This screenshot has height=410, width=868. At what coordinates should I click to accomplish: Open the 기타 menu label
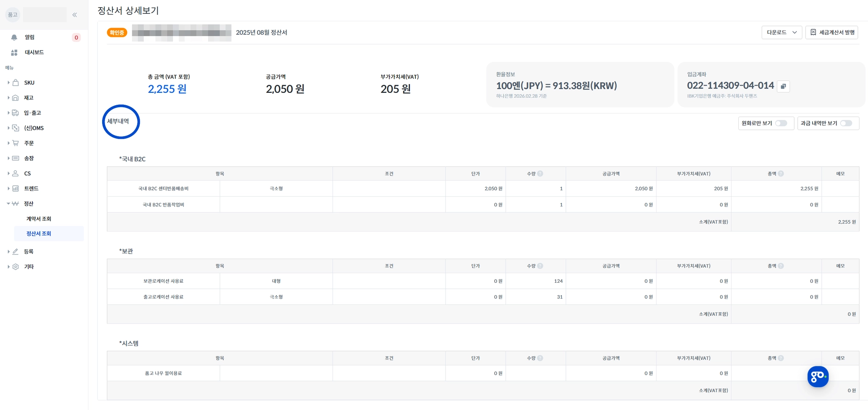point(29,267)
